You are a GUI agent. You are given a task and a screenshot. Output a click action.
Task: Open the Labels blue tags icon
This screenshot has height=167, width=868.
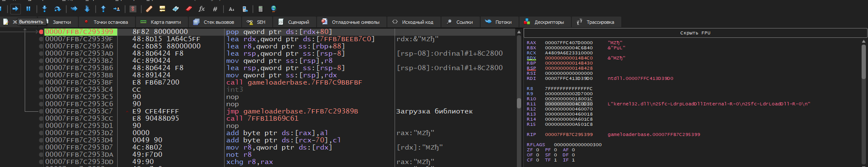pos(176,8)
